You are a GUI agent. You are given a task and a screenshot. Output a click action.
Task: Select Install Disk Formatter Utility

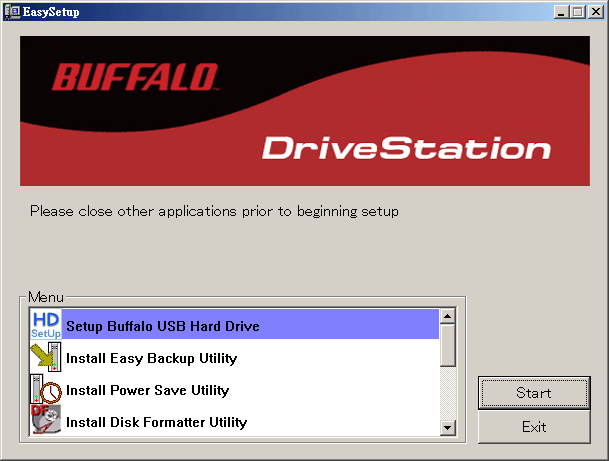click(x=235, y=421)
